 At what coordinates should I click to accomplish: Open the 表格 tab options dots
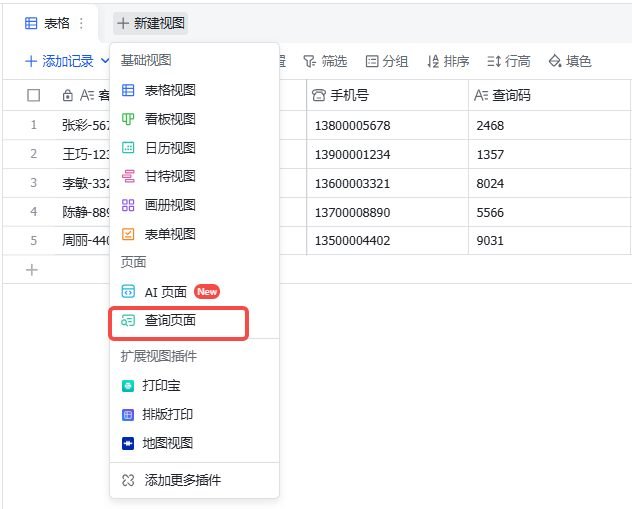click(x=81, y=23)
